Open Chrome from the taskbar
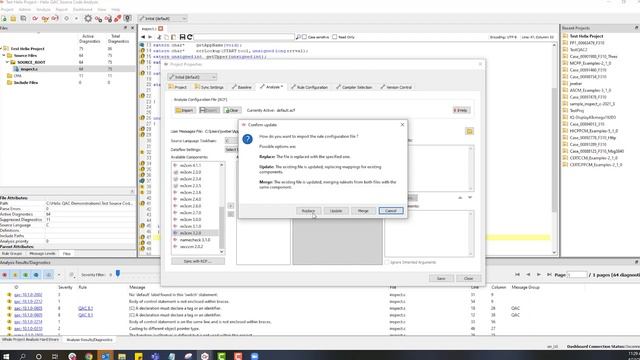640x360 pixels. click(x=89, y=356)
